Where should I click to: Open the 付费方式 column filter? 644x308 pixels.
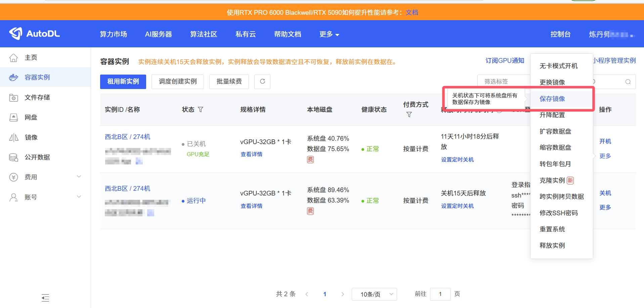409,115
